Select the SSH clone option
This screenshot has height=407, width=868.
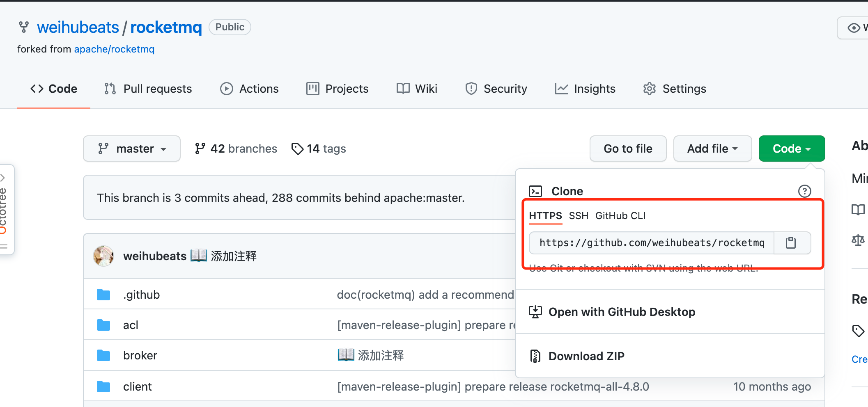pyautogui.click(x=579, y=216)
